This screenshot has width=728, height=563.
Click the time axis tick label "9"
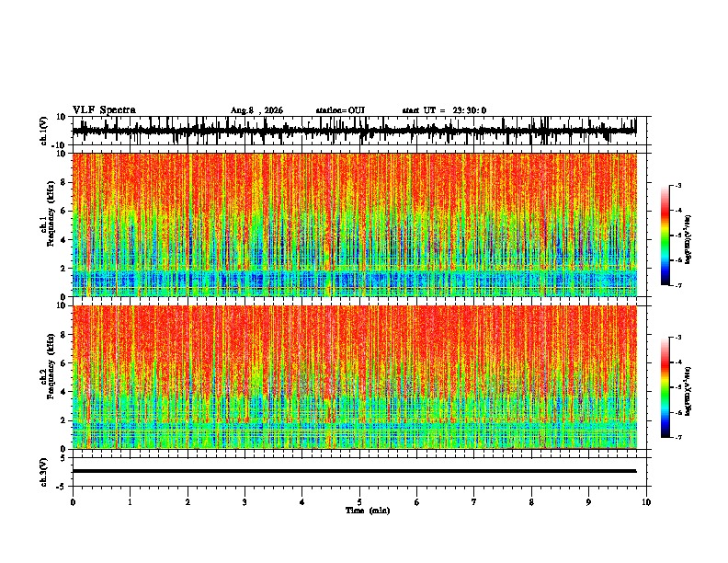pos(588,502)
